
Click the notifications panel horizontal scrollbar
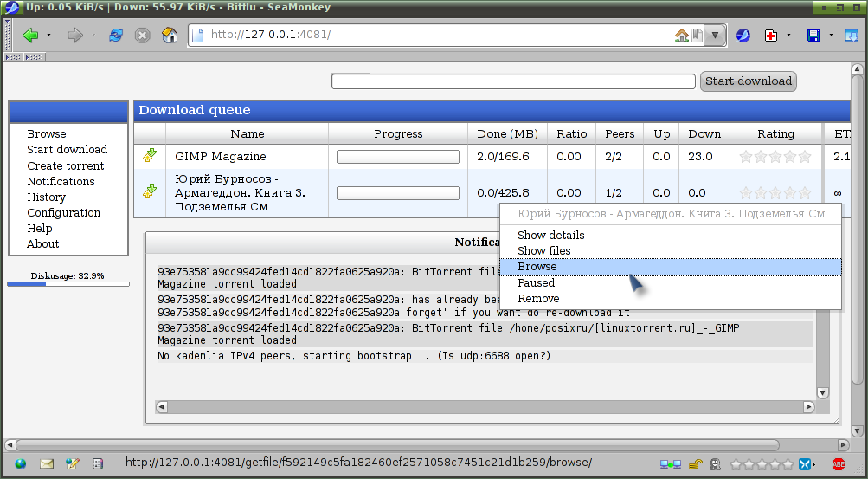pyautogui.click(x=485, y=407)
